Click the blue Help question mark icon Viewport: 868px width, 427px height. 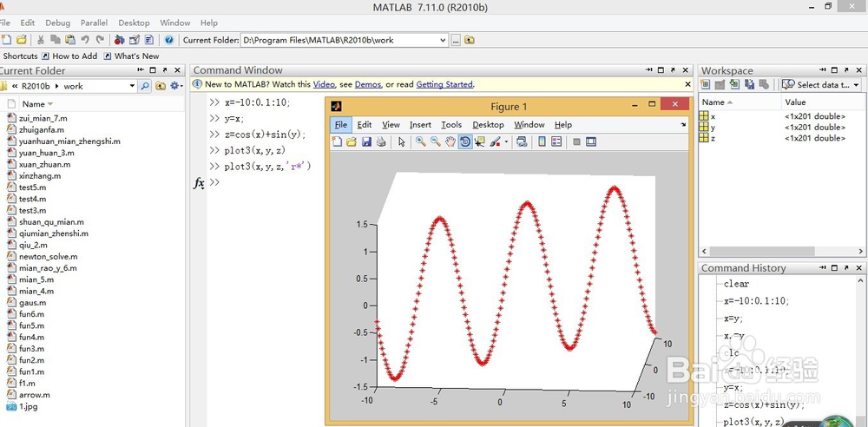(169, 40)
